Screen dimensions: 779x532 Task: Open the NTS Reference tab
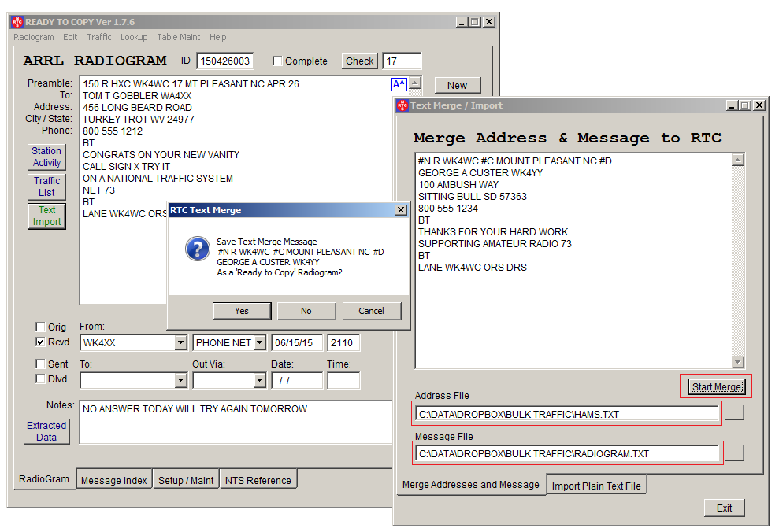[258, 480]
